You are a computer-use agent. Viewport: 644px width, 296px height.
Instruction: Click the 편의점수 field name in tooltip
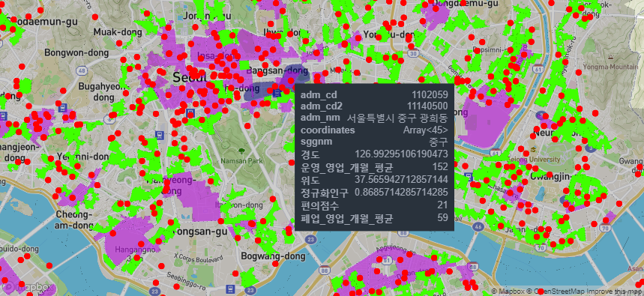point(320,205)
